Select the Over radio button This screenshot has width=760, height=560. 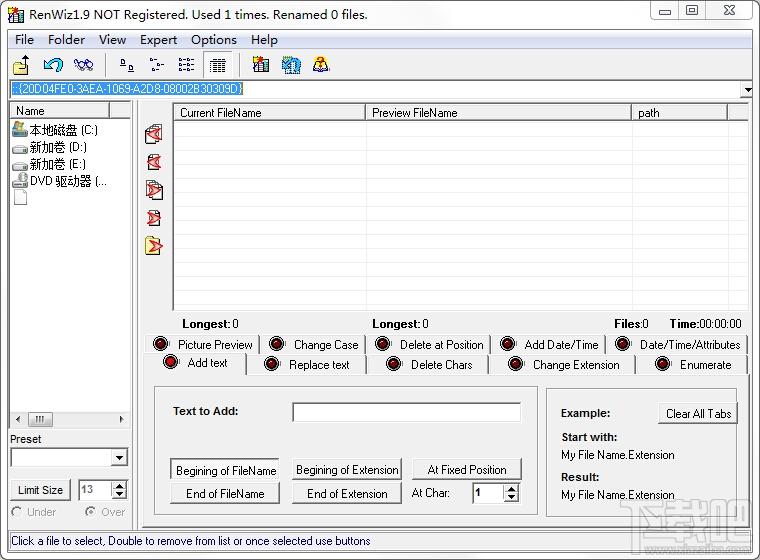click(x=90, y=512)
